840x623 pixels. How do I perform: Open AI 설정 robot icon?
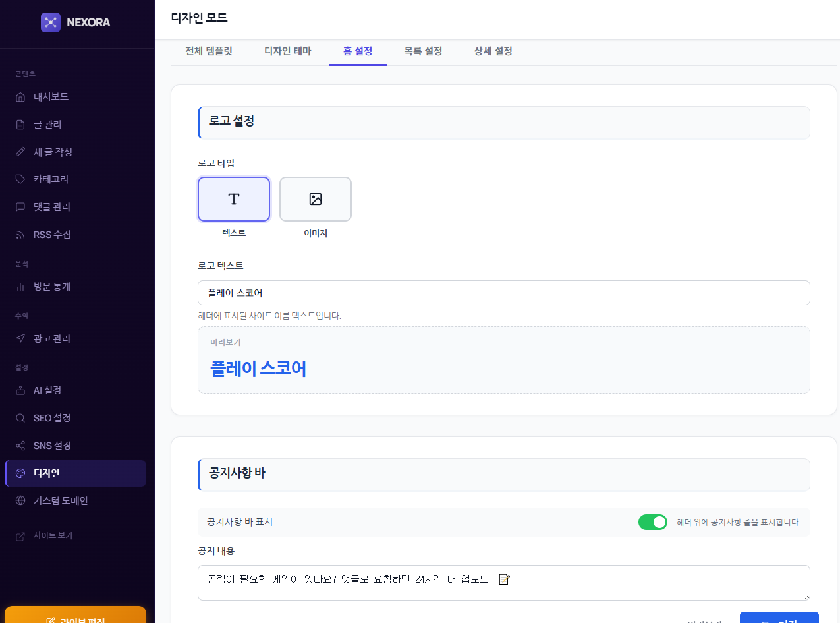pos(20,390)
